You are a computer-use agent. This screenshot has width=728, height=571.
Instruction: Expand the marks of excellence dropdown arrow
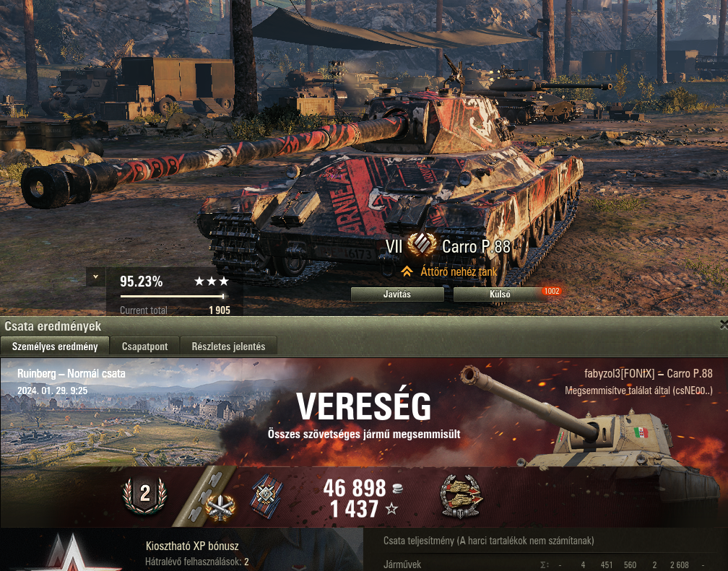[95, 277]
